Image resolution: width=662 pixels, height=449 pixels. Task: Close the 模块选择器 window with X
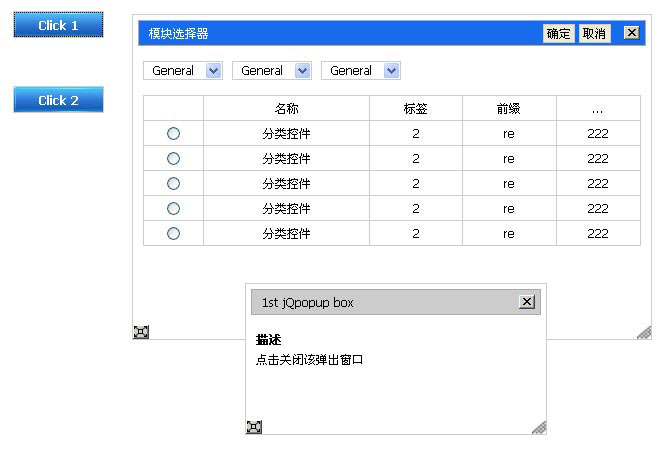[631, 33]
